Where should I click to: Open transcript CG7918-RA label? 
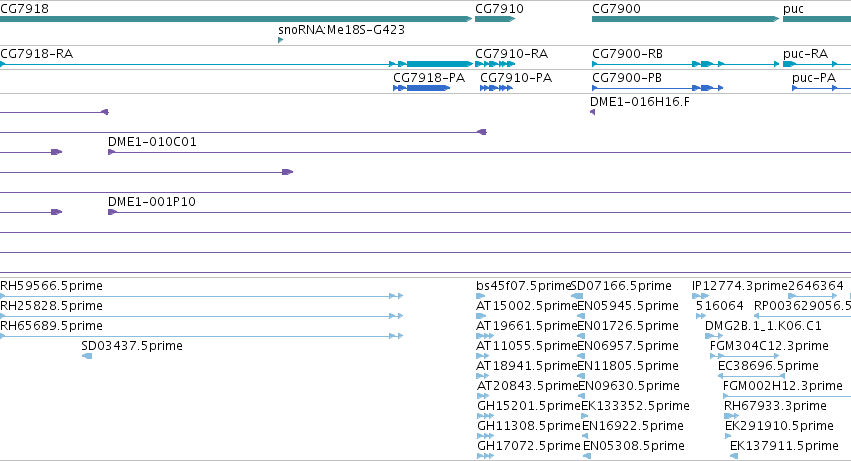coord(36,54)
